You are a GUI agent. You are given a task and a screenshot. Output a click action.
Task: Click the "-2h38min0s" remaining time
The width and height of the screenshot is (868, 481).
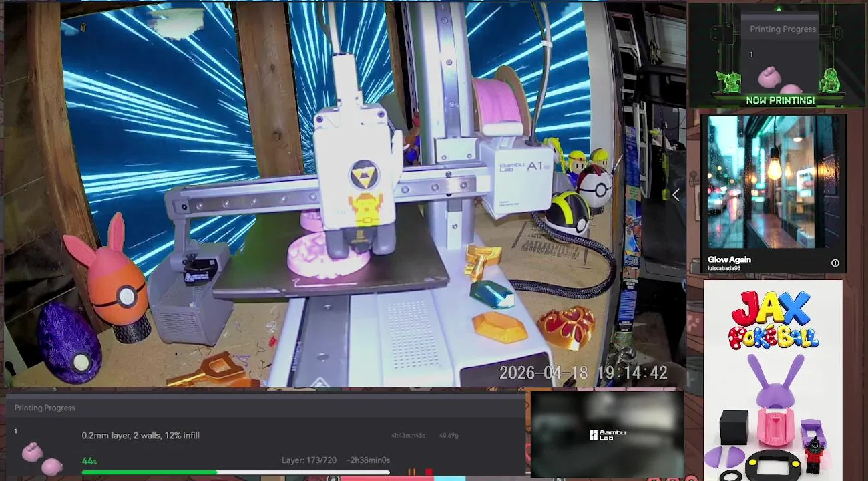tap(368, 460)
